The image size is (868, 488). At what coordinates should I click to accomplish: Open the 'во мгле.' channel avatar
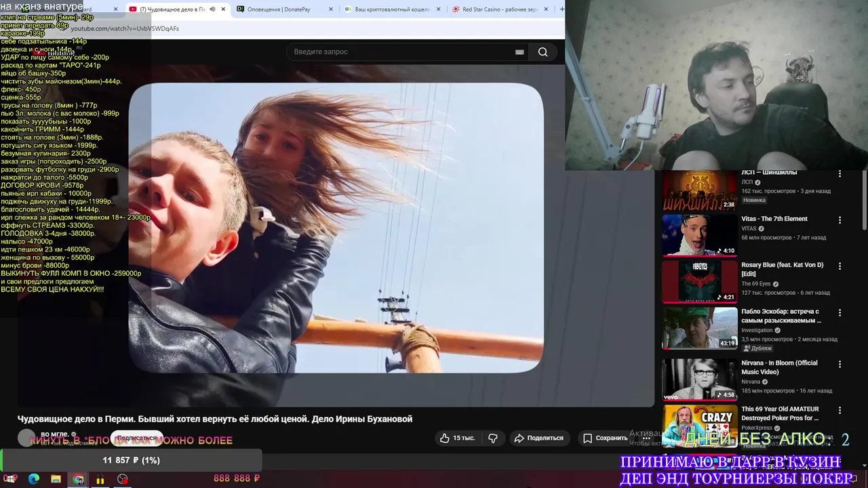(26, 439)
